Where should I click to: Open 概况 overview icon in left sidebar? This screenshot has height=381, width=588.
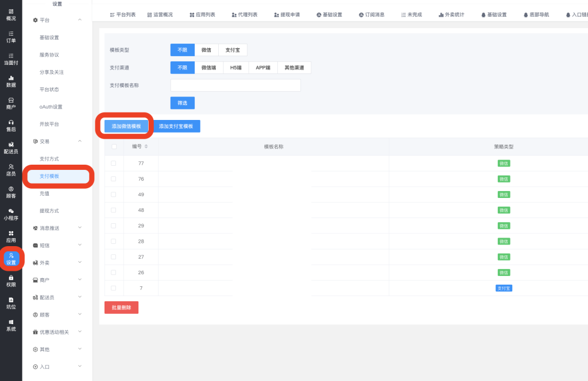click(11, 11)
